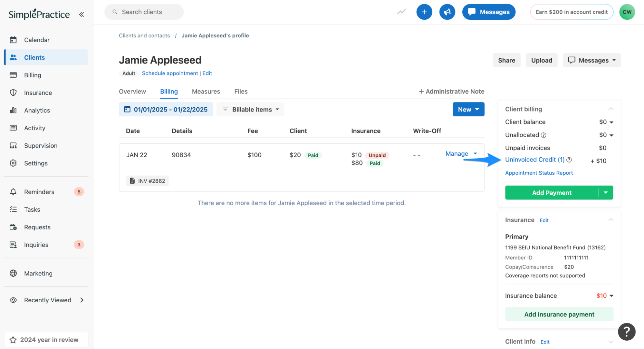Image resolution: width=644 pixels, height=349 pixels.
Task: Open announcements megaphone icon
Action: [447, 12]
